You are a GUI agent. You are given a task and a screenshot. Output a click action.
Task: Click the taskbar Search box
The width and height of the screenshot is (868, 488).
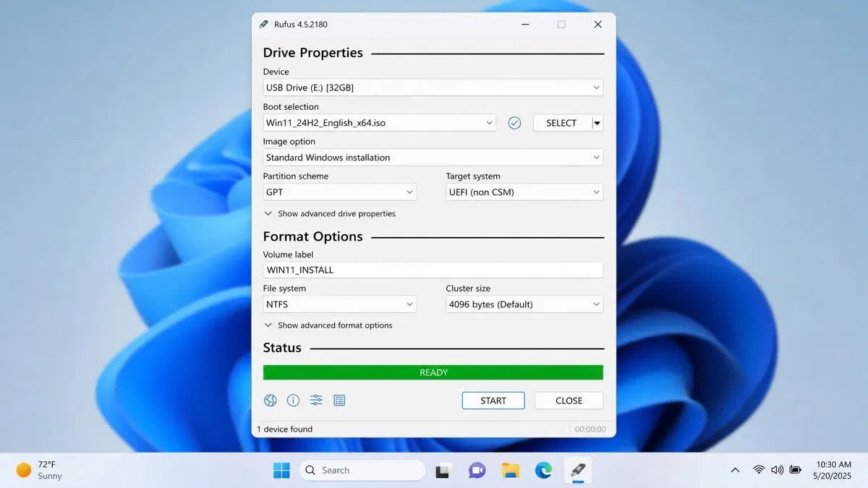pyautogui.click(x=362, y=471)
